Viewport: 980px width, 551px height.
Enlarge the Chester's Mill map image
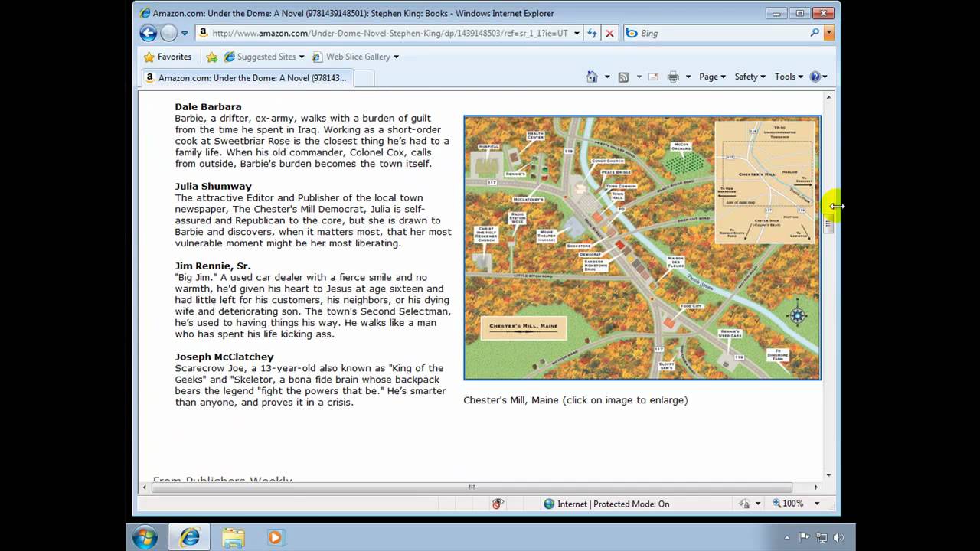(642, 247)
